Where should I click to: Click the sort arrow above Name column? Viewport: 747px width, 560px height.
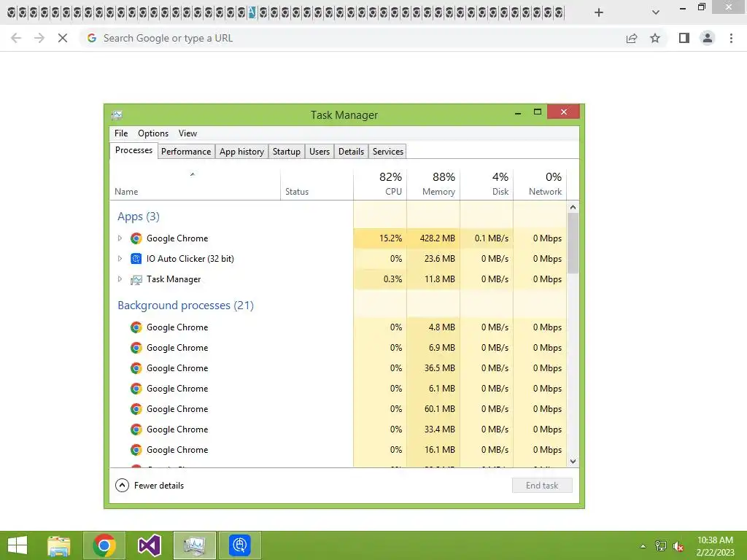pyautogui.click(x=193, y=174)
